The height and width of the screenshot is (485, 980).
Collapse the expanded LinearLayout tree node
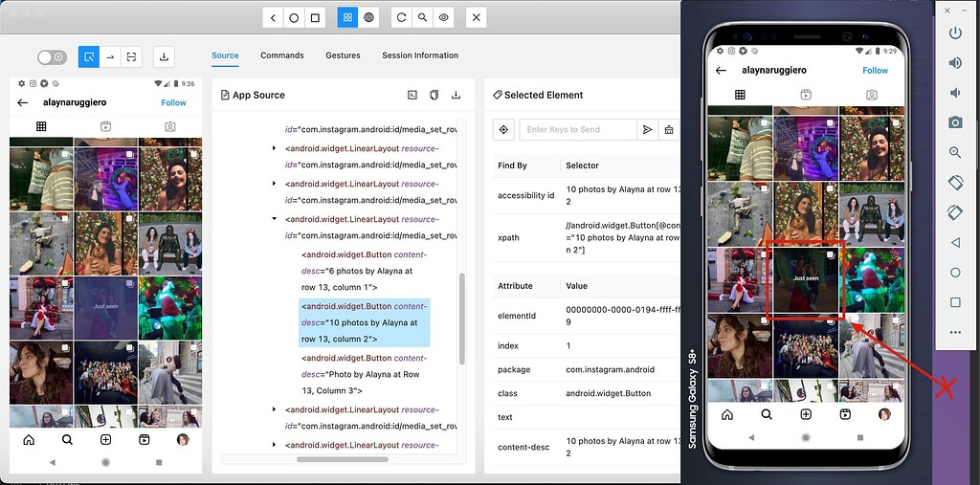tap(275, 218)
